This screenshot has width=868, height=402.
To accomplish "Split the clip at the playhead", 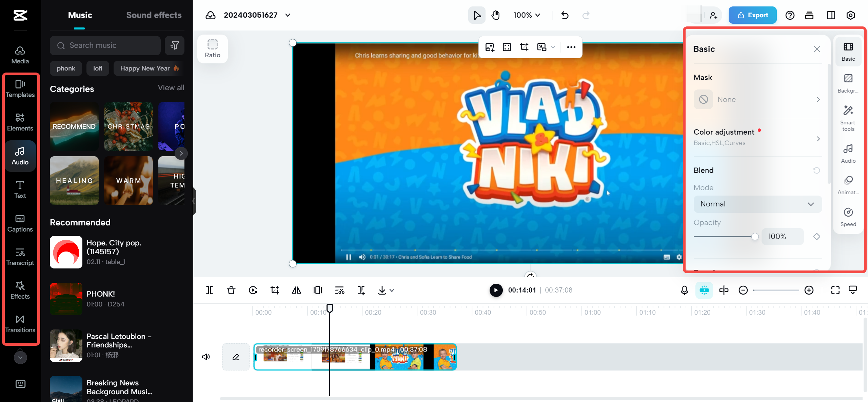I will 210,290.
